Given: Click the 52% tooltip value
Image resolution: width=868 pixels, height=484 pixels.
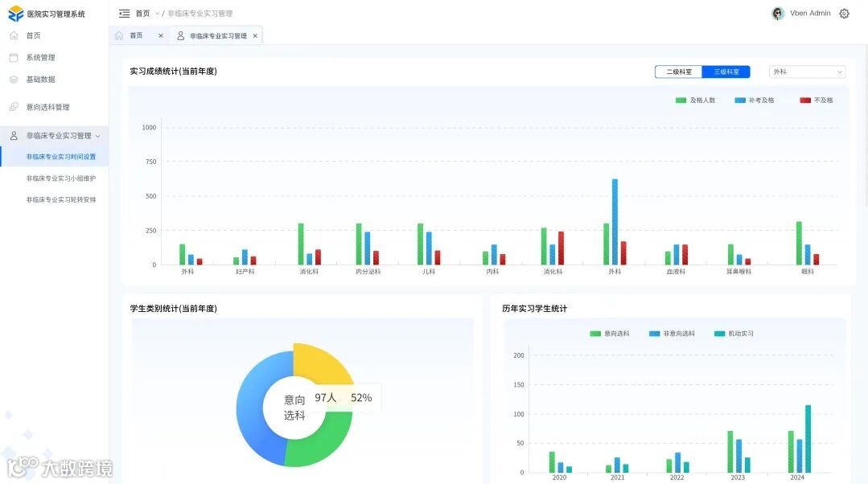Looking at the screenshot, I should click(361, 398).
